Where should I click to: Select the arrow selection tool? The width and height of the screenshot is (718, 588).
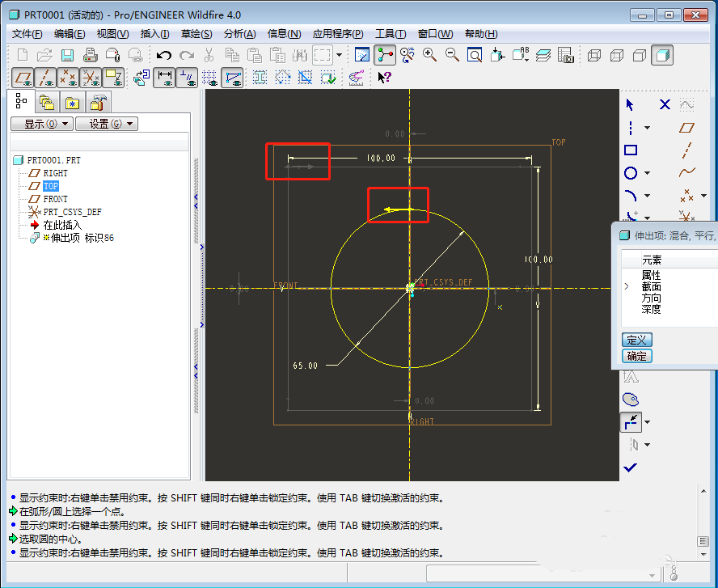pyautogui.click(x=631, y=104)
